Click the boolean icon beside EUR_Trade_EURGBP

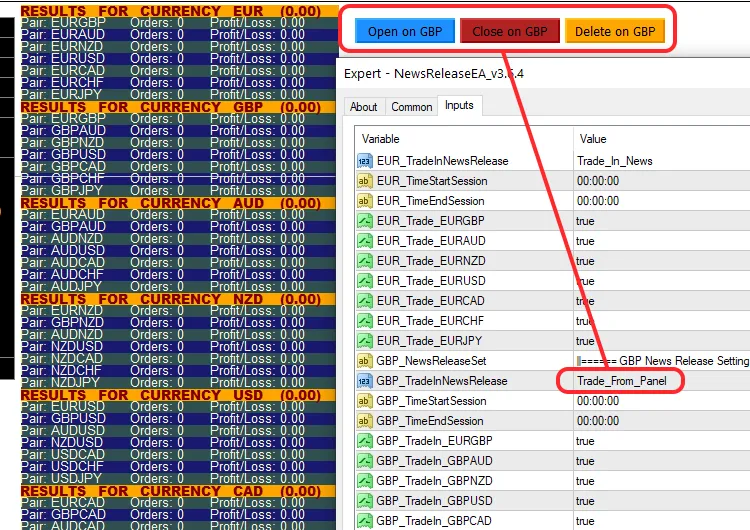click(364, 221)
